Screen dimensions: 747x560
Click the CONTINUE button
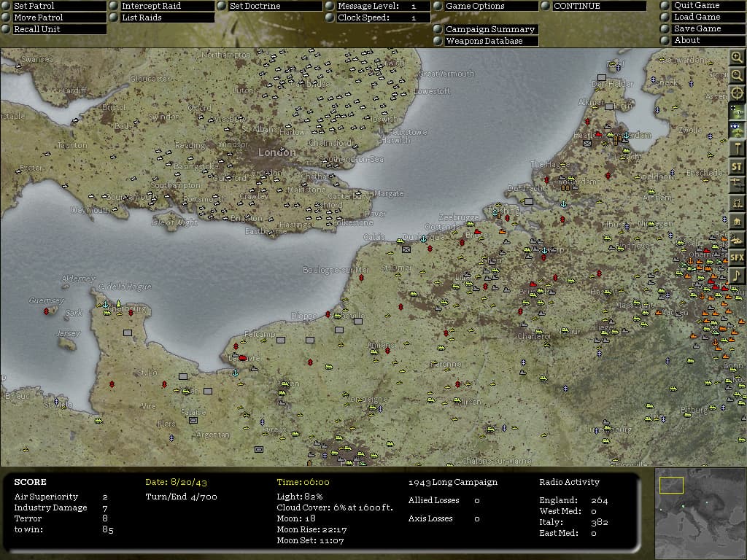[600, 6]
